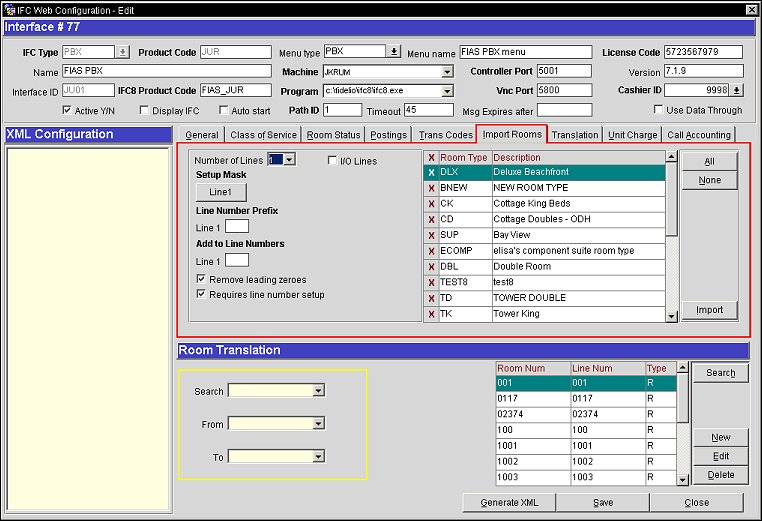Open the Machine dropdown list
762x521 pixels.
[x=447, y=72]
